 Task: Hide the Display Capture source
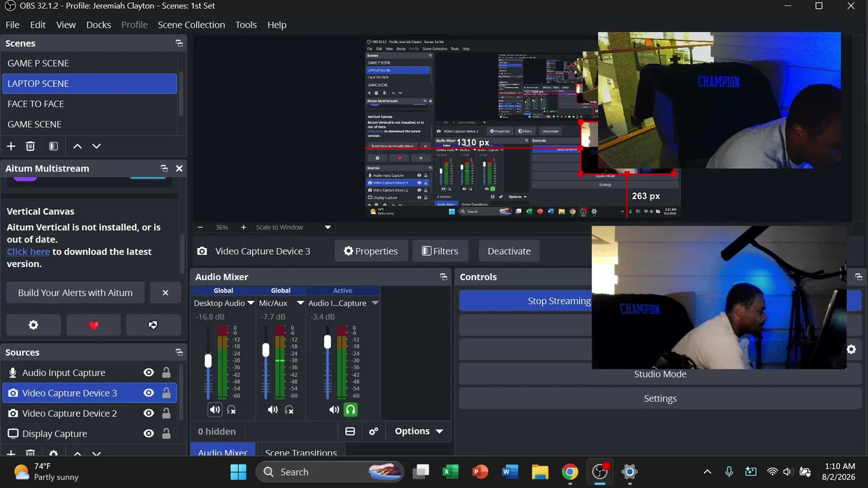tap(149, 434)
